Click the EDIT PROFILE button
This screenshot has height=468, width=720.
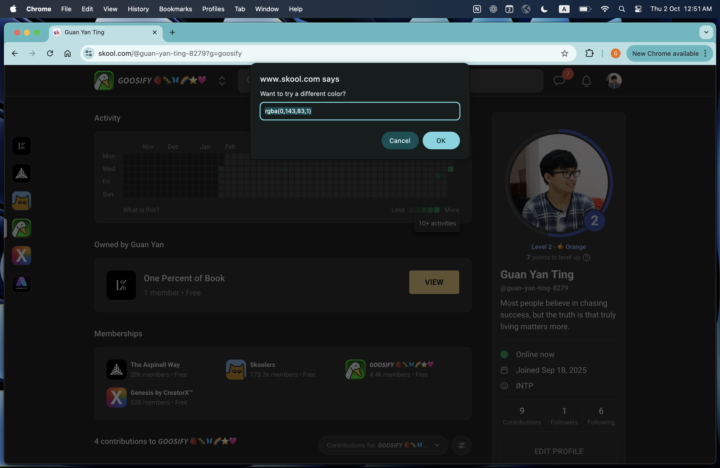pos(558,451)
